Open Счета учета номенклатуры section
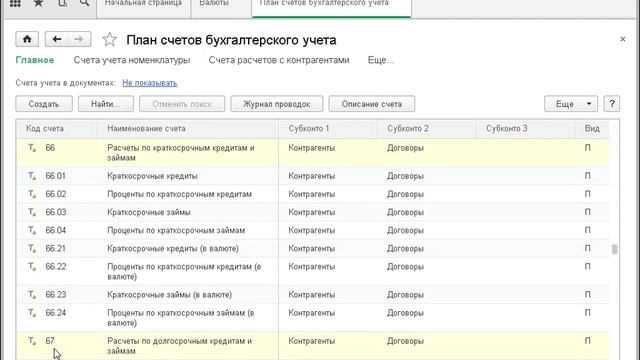640x360 pixels. tap(132, 60)
